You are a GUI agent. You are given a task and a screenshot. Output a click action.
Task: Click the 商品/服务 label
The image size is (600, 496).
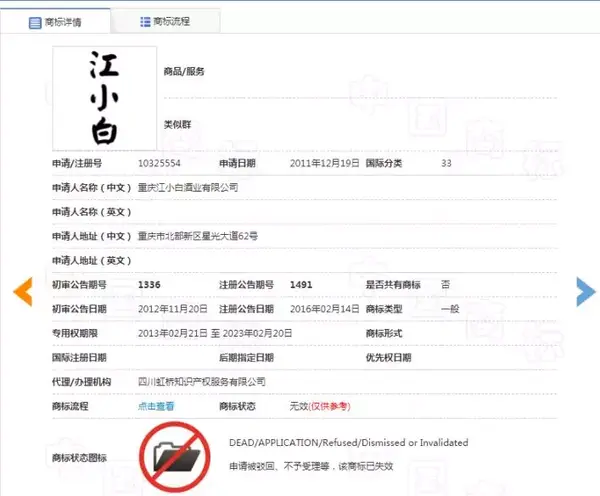(184, 72)
